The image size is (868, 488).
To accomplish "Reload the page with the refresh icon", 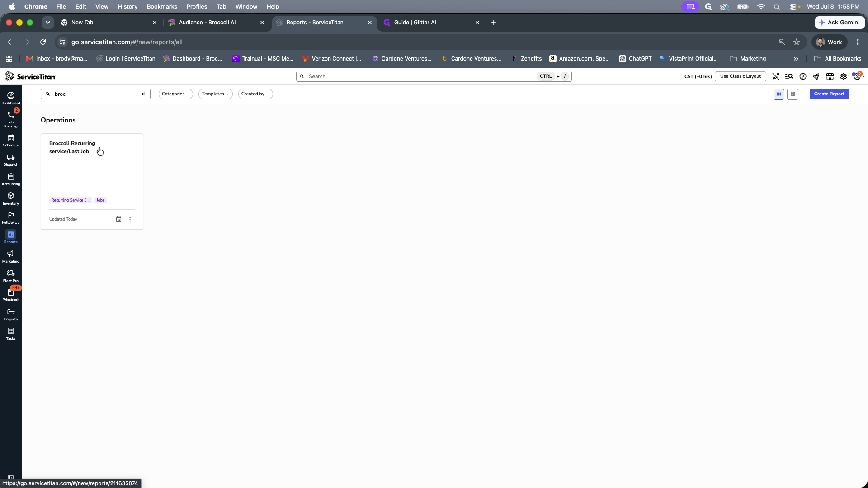I will pyautogui.click(x=43, y=42).
